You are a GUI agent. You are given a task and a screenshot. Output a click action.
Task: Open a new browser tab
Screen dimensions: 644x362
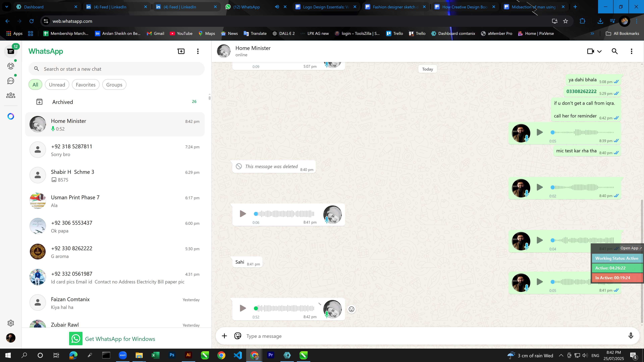click(x=575, y=7)
